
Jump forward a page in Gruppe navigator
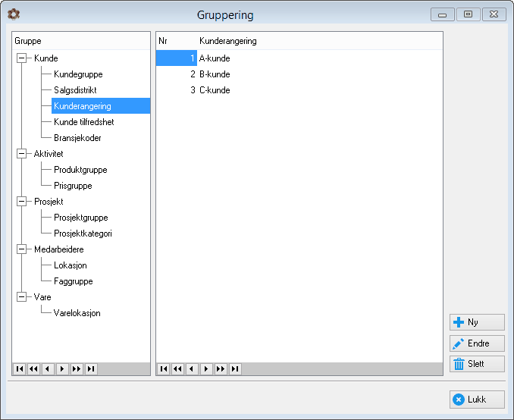(77, 369)
